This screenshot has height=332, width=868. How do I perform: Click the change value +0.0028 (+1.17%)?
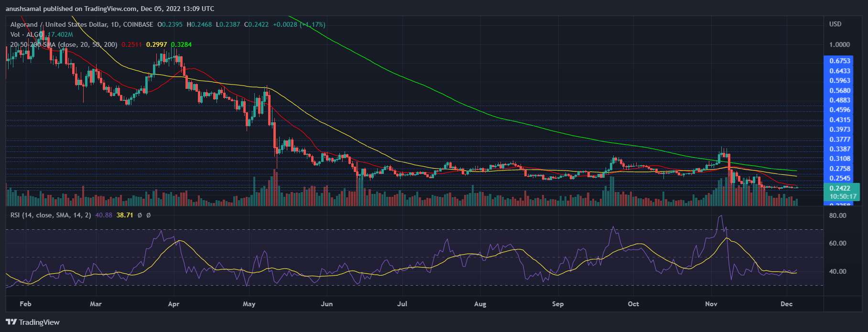[x=299, y=24]
